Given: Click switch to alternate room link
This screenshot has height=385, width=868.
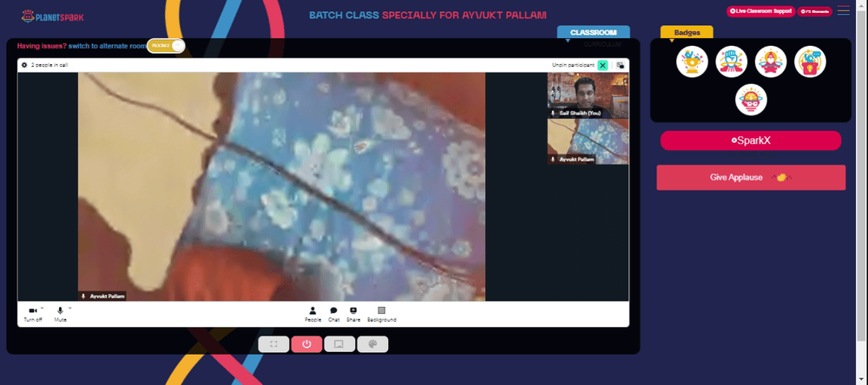Looking at the screenshot, I should click(107, 46).
